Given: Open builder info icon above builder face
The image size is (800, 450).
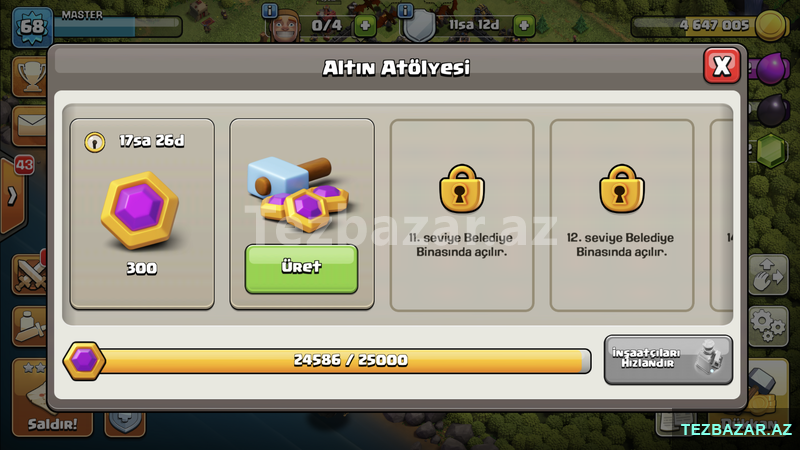Looking at the screenshot, I should click(269, 10).
